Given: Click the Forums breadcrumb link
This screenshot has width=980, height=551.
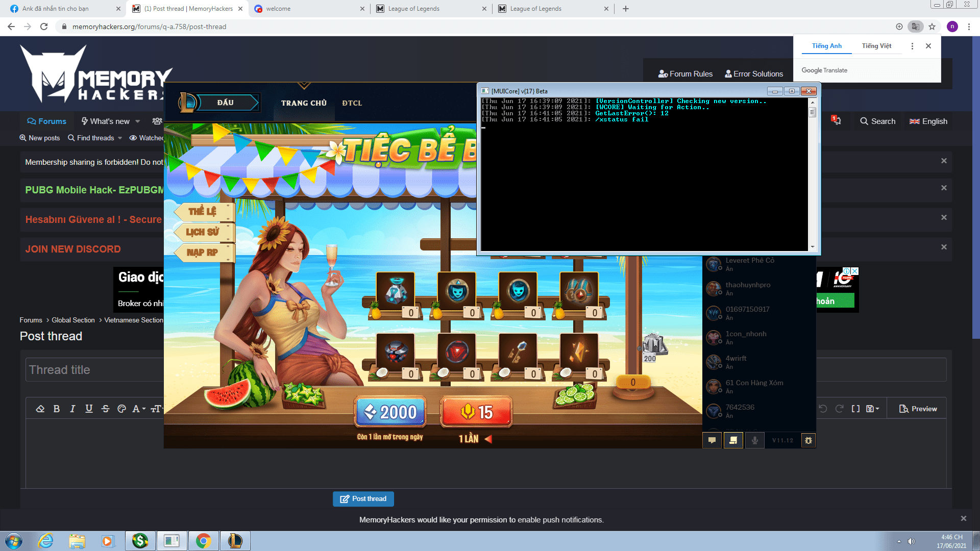Looking at the screenshot, I should pos(31,320).
